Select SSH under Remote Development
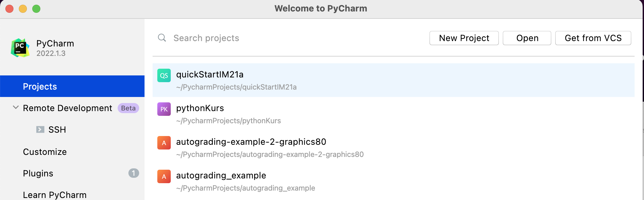The image size is (644, 200). [57, 130]
